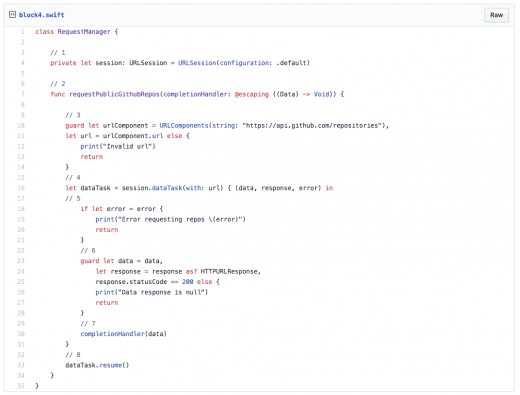Select line number 10 in the gutter

click(21, 125)
